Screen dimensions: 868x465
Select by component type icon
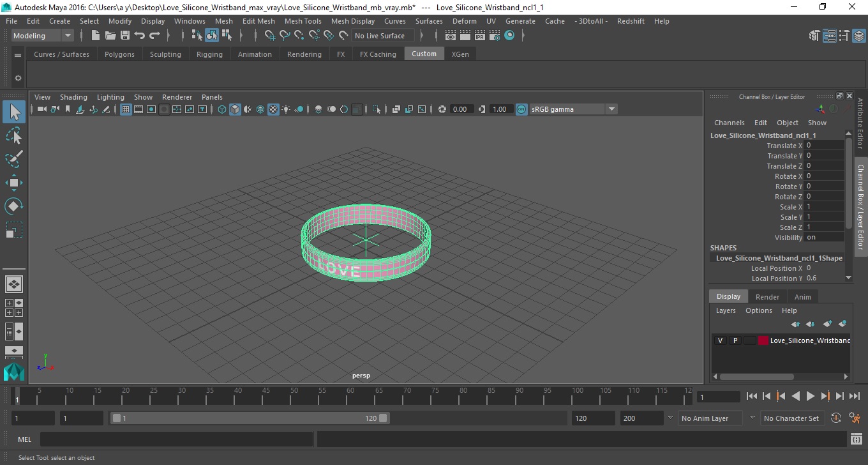click(x=227, y=36)
